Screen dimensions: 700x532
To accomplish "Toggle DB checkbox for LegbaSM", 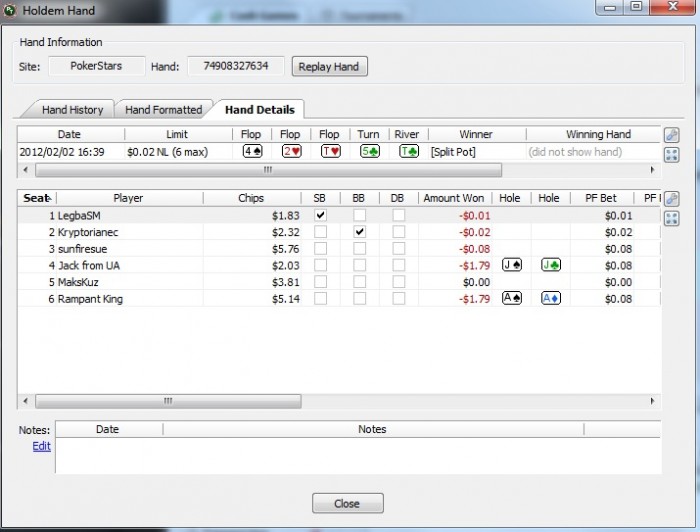I will click(399, 215).
